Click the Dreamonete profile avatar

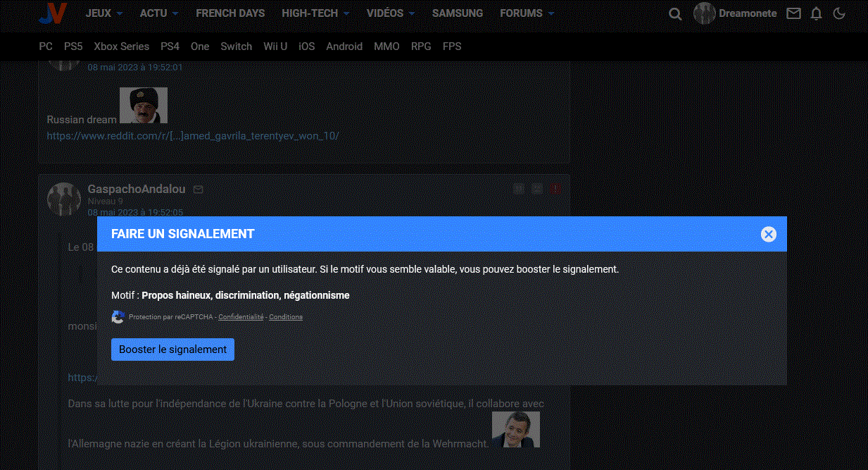(x=705, y=13)
